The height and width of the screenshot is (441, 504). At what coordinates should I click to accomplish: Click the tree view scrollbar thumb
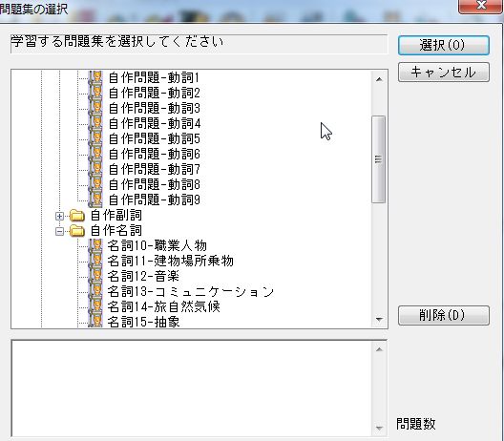click(379, 159)
